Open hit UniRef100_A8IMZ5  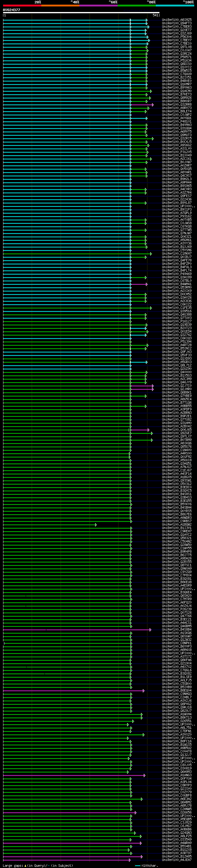pos(177,20)
